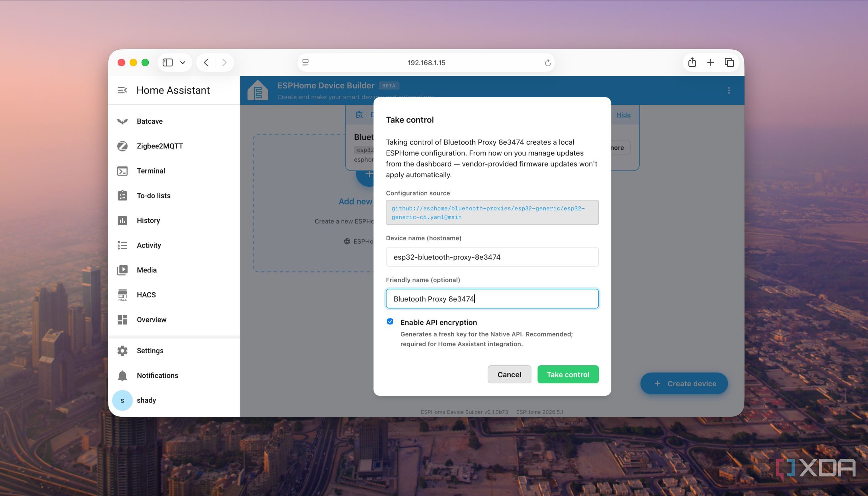Open the Activity list icon
The image size is (868, 496).
coord(122,245)
